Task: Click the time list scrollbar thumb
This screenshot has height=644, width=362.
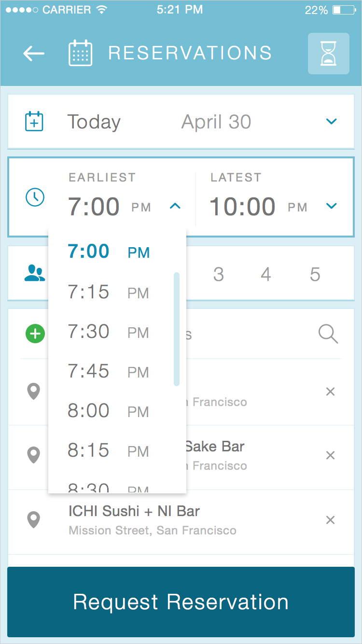Action: [x=177, y=329]
